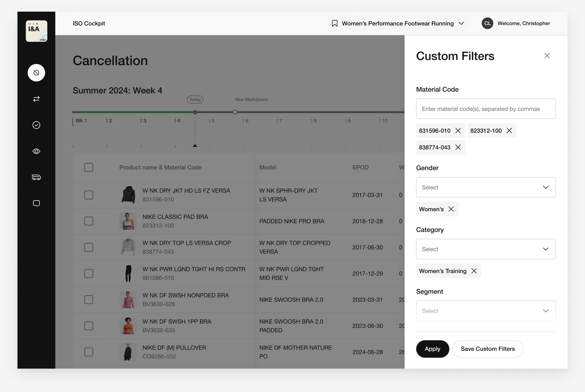Viewport: 585px width, 392px height.
Task: Click the pink swoosh bra thumbnail
Action: [x=128, y=300]
